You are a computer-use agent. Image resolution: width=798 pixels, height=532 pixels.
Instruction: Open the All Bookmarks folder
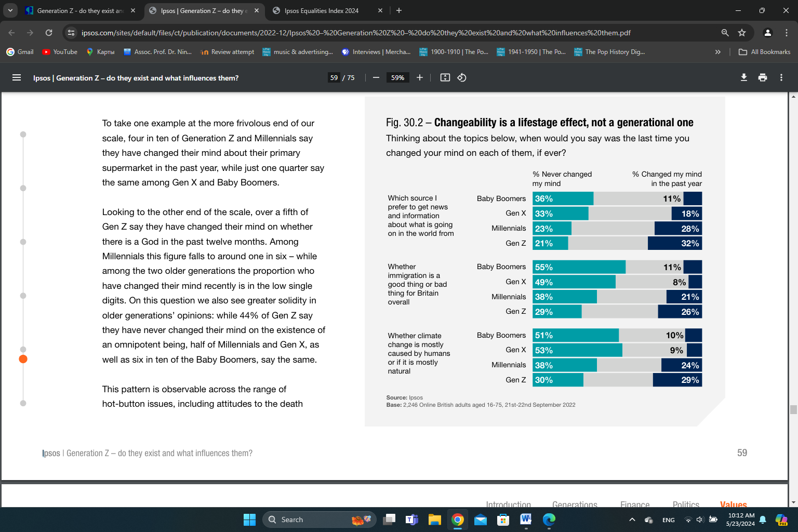click(764, 52)
